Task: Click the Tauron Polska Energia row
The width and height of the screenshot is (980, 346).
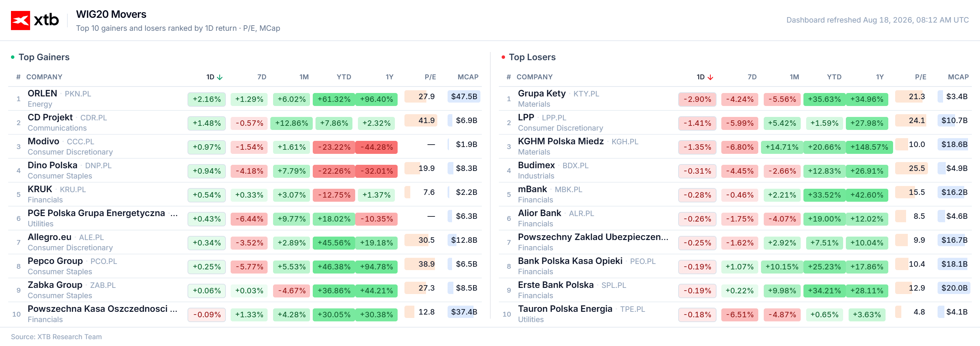Action: coord(735,314)
